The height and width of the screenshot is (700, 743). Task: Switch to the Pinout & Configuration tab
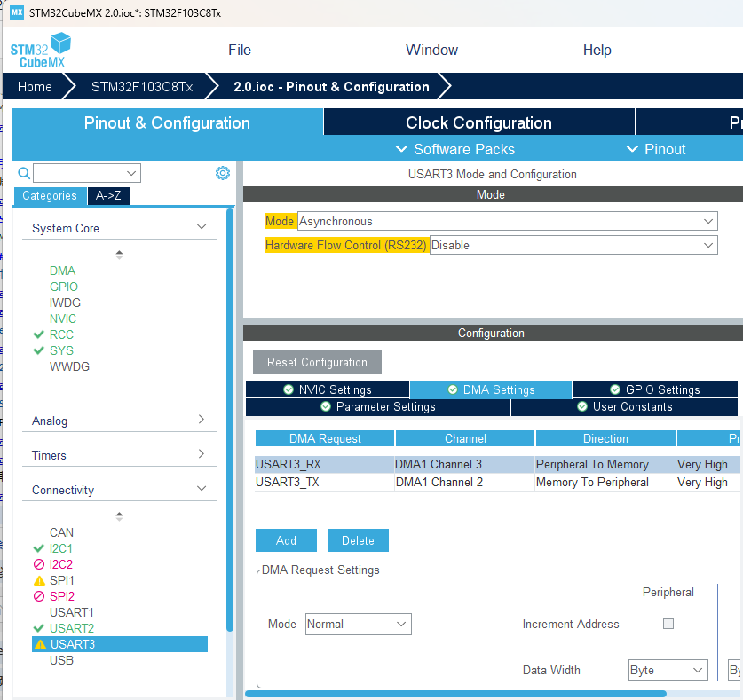[167, 122]
